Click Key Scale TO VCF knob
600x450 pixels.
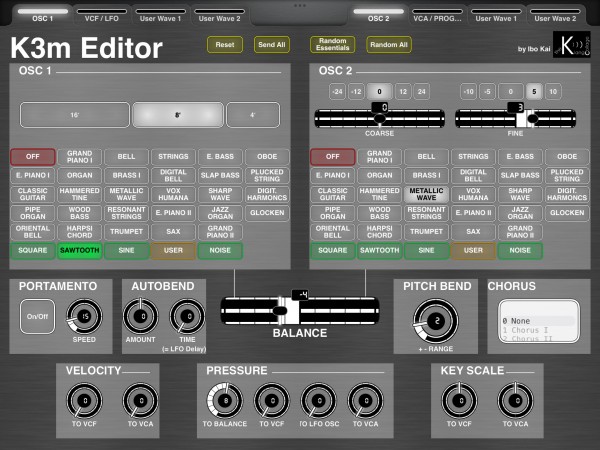click(x=459, y=401)
